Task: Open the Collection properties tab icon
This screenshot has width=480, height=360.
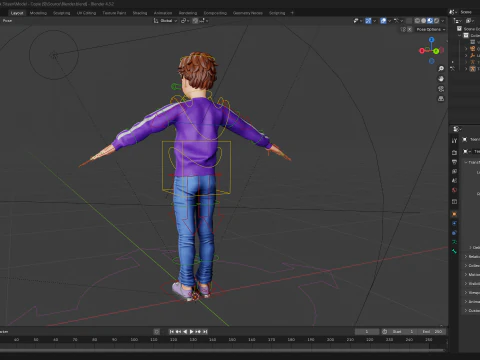Action: pos(454,202)
